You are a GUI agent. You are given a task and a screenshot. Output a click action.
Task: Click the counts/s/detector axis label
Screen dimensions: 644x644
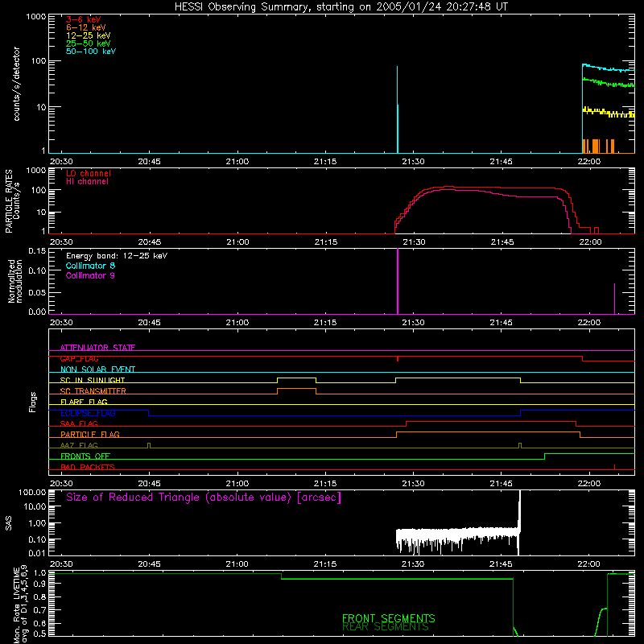[x=16, y=84]
